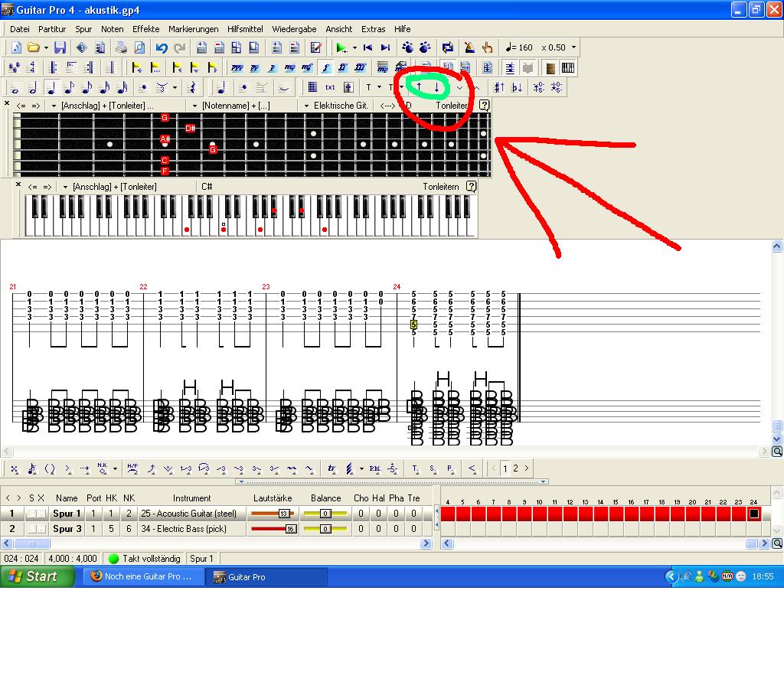Open a file with the folder icon
784x695 pixels.
pos(33,47)
